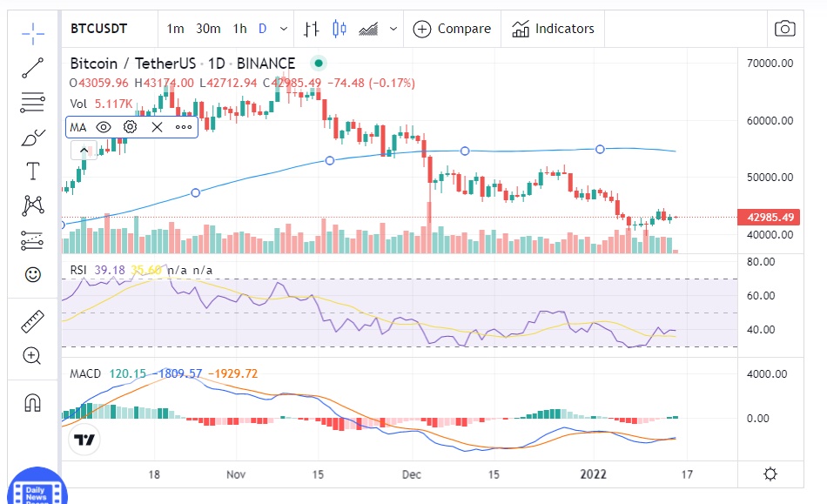Screen dimensions: 827x504
Task: Click the current price label 42985.49
Action: coord(769,218)
